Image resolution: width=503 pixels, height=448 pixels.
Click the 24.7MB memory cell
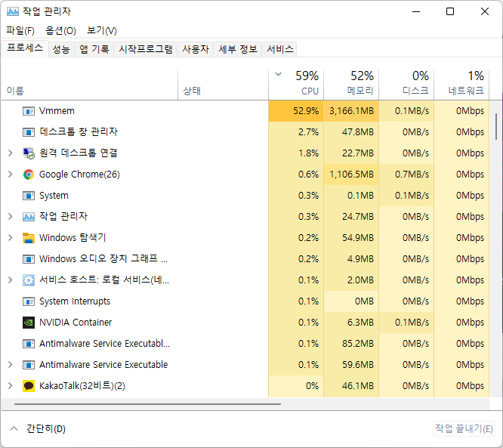tap(351, 217)
